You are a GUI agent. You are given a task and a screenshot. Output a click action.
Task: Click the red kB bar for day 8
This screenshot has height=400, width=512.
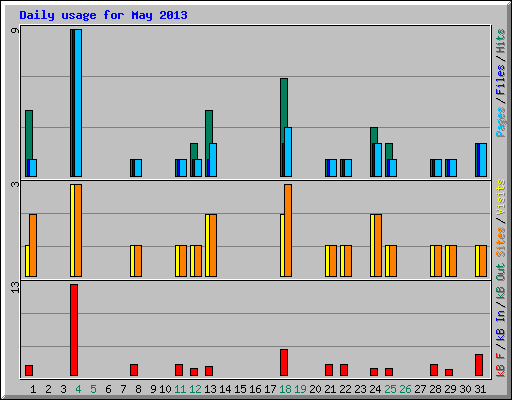tap(134, 370)
